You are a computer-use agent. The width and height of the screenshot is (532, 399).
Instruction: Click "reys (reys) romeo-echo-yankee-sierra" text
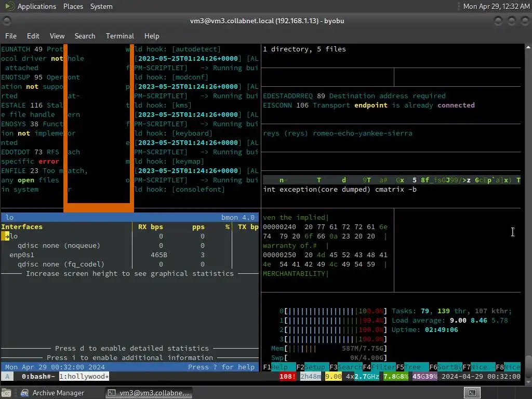pyautogui.click(x=338, y=134)
